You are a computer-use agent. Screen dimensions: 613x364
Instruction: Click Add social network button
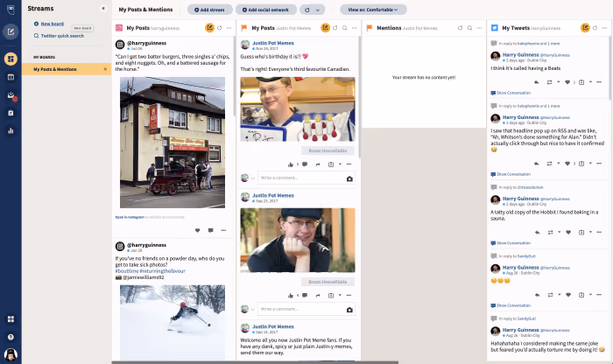[x=266, y=10]
